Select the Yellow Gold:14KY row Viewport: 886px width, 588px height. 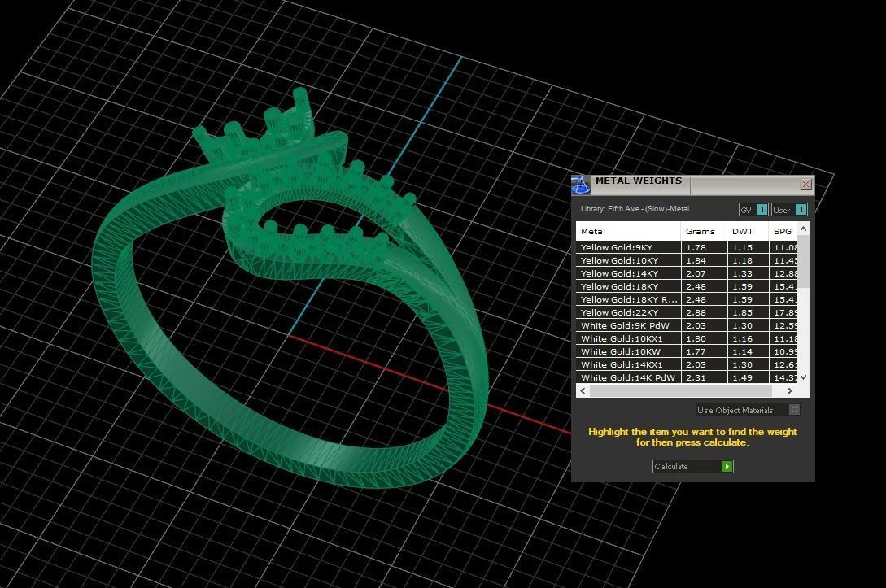pos(687,273)
